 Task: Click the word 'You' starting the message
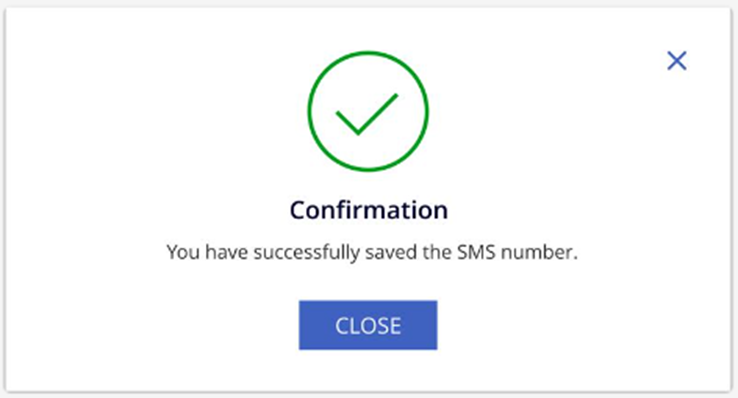click(x=184, y=252)
